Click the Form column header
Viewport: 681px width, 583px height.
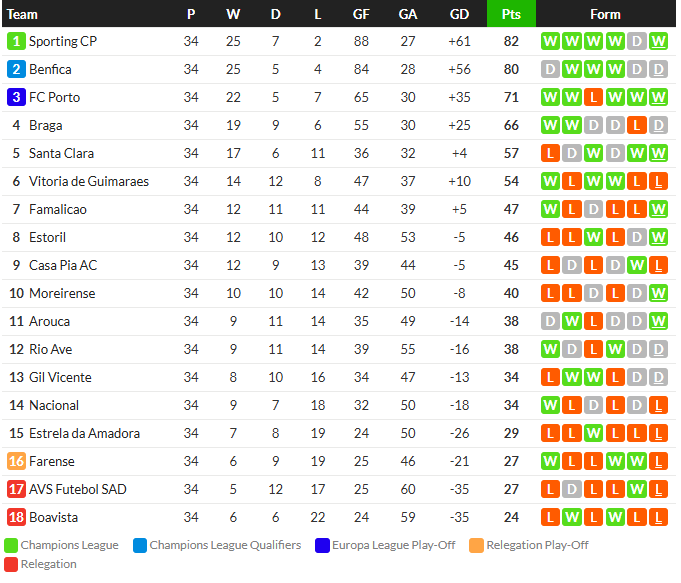pos(605,14)
